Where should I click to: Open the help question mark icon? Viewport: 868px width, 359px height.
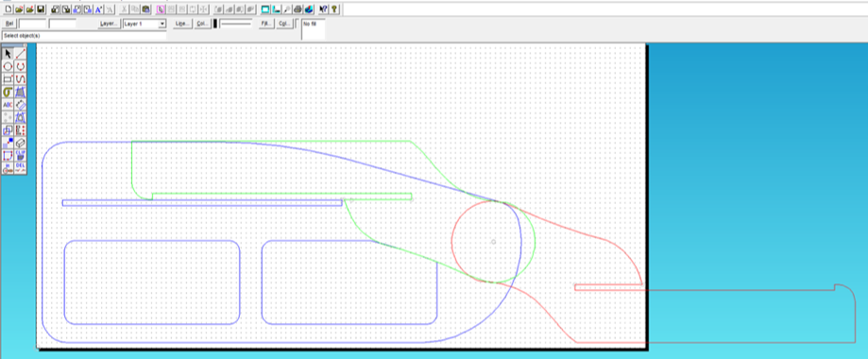click(x=334, y=9)
